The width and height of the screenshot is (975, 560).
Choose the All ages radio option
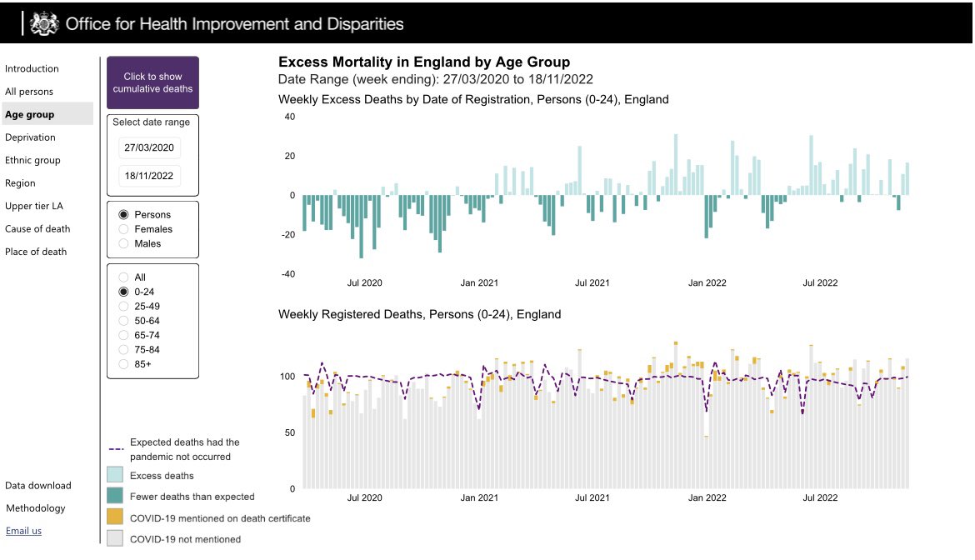(x=123, y=277)
